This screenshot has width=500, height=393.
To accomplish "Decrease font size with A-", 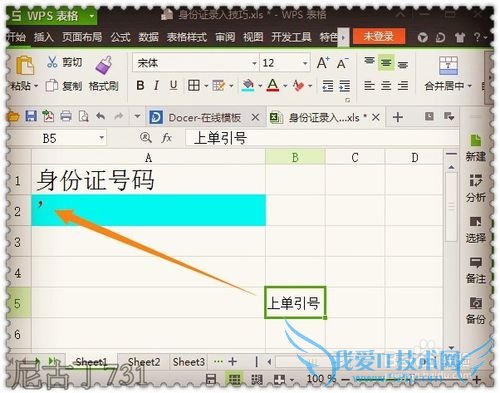I will pos(342,63).
